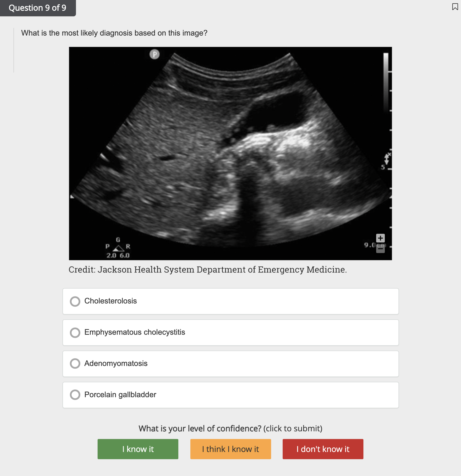Select the Cholesterolosis radio button
Viewport: 461px width, 476px height.
point(75,301)
